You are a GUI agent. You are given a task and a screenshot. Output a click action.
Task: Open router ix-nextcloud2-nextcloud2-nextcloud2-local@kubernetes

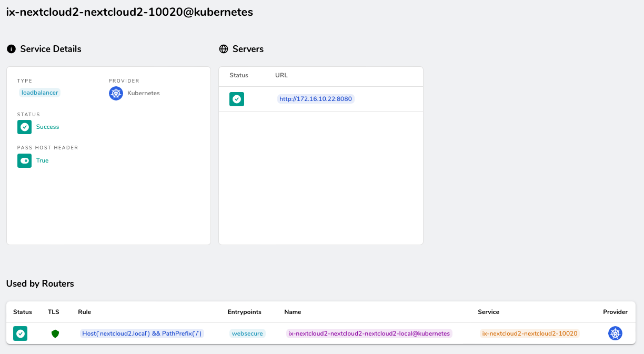click(369, 333)
